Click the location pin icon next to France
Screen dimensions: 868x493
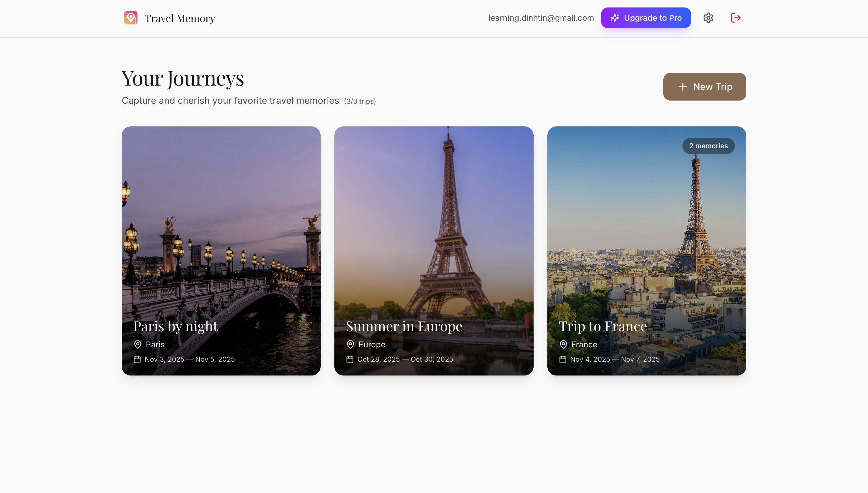tap(563, 344)
